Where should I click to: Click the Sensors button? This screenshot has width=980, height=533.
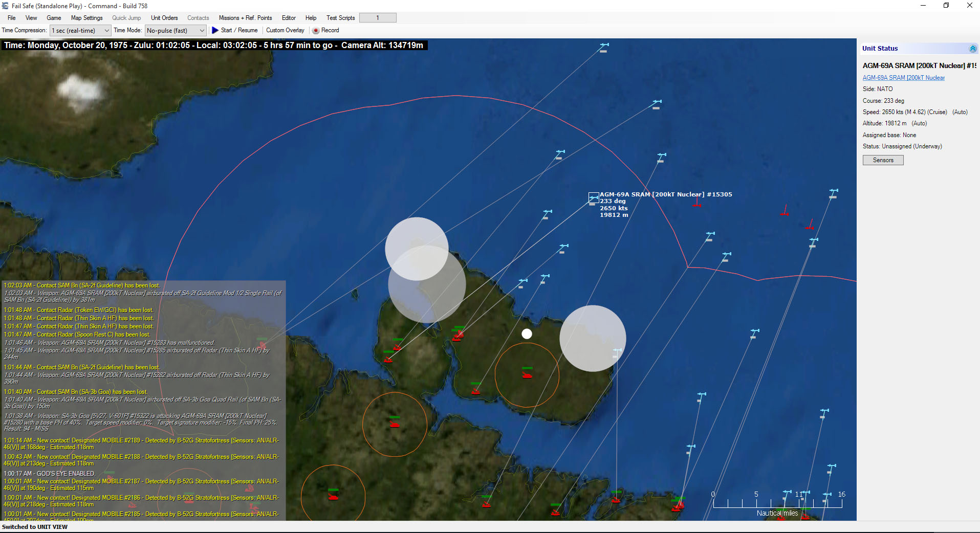pos(882,160)
